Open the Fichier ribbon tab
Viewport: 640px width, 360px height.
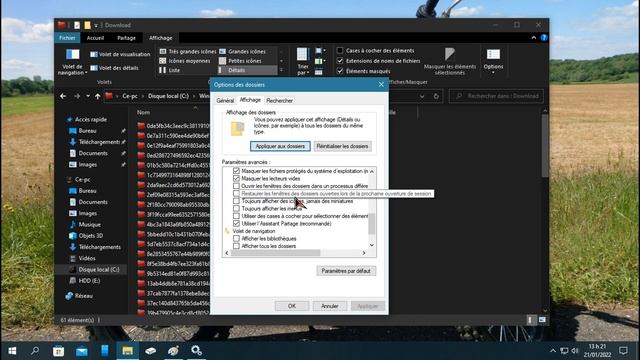coord(67,38)
